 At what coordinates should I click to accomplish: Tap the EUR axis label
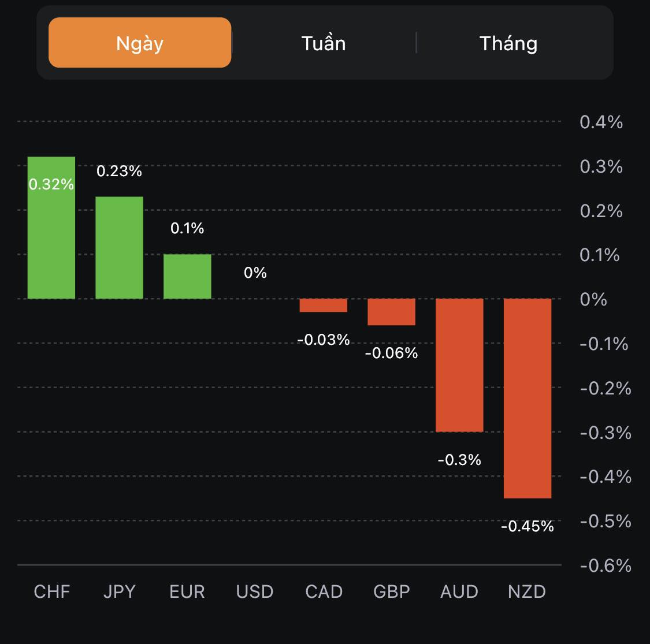(187, 591)
